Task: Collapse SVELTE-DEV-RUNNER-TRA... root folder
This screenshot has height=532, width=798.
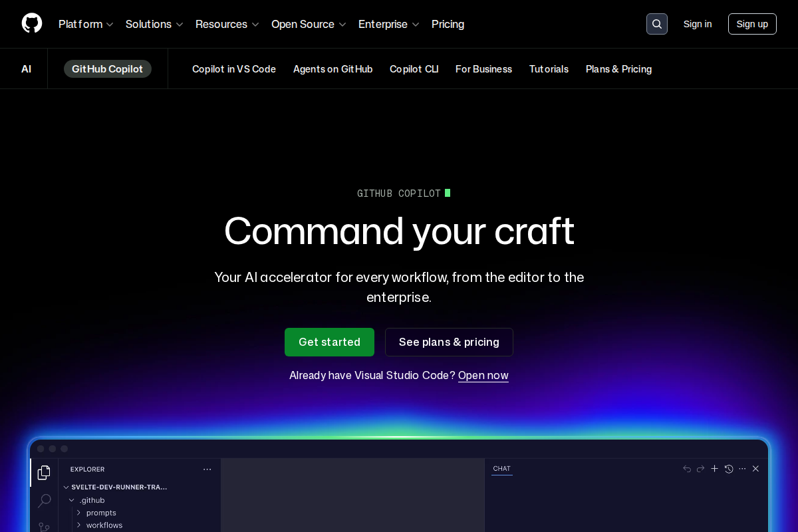Action: point(116,487)
